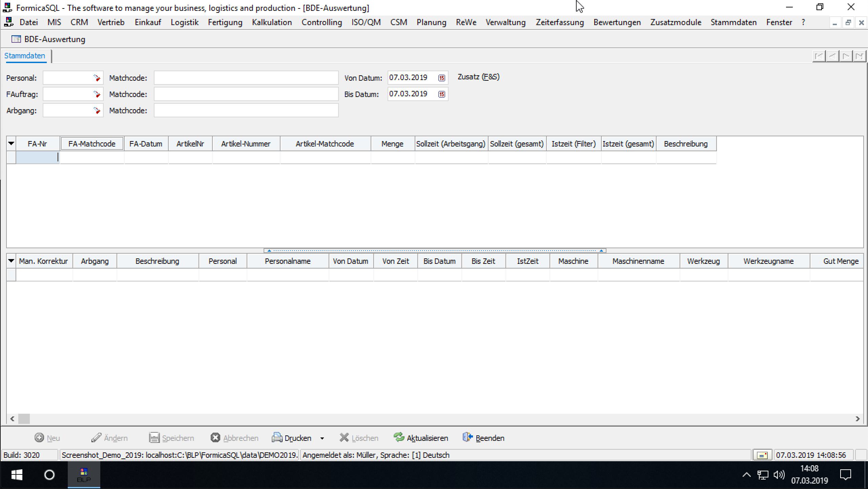Click the Beenden exit button

pos(483,438)
